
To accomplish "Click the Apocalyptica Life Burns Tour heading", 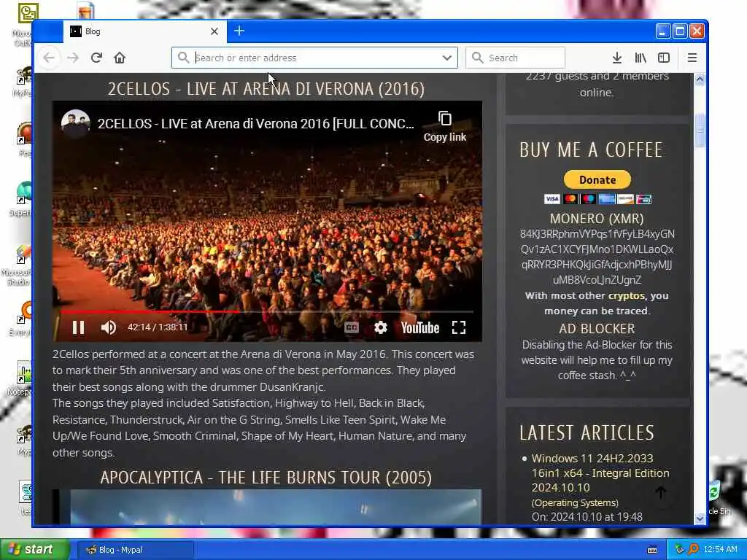I will point(266,478).
